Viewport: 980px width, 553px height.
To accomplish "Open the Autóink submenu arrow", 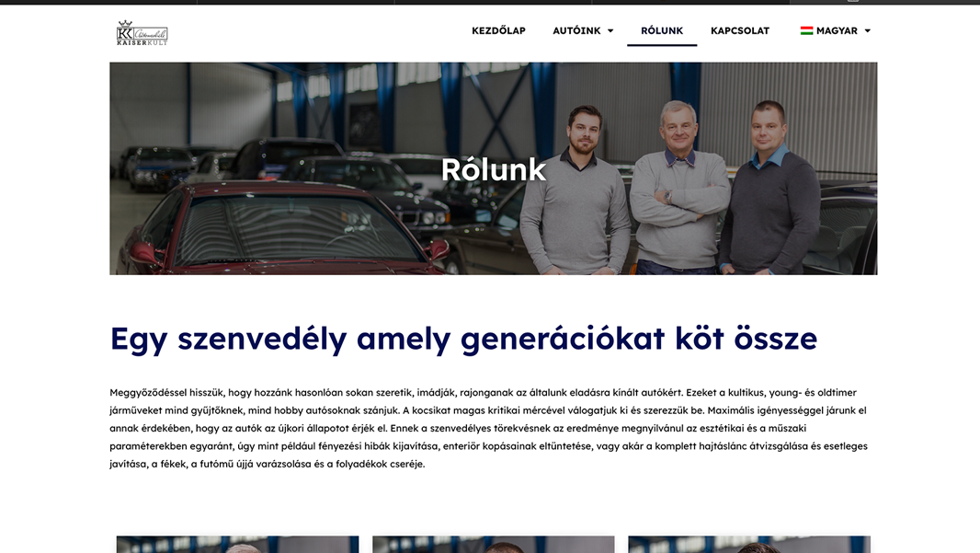I will coord(610,30).
